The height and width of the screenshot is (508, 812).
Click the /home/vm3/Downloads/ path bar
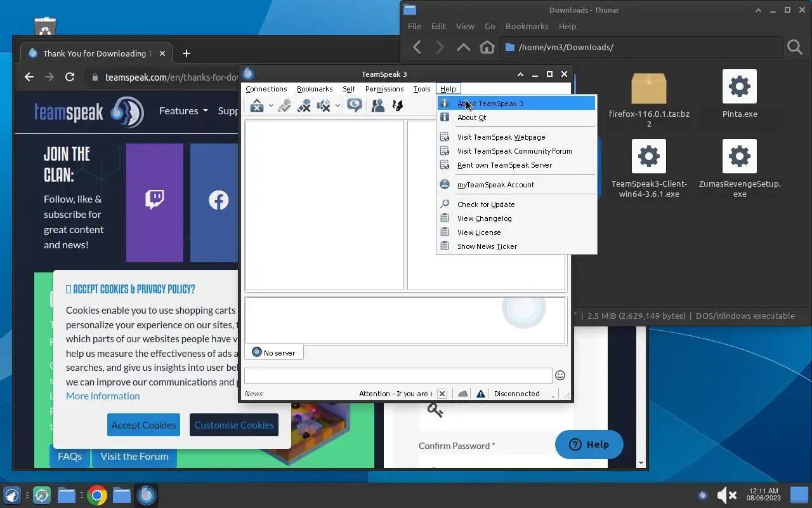[641, 47]
